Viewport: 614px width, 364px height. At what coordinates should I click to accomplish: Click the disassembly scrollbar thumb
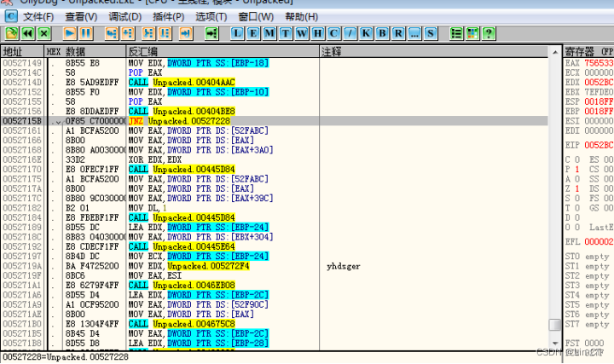pos(555,325)
